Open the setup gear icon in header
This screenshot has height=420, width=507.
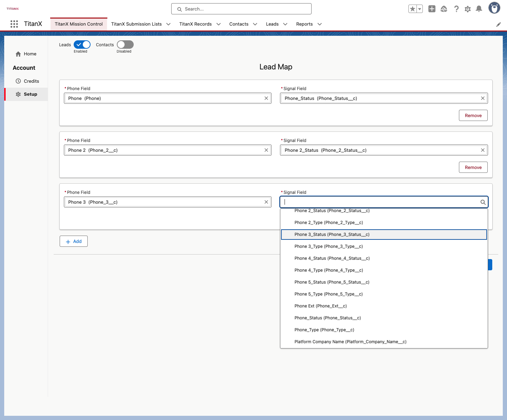(468, 9)
